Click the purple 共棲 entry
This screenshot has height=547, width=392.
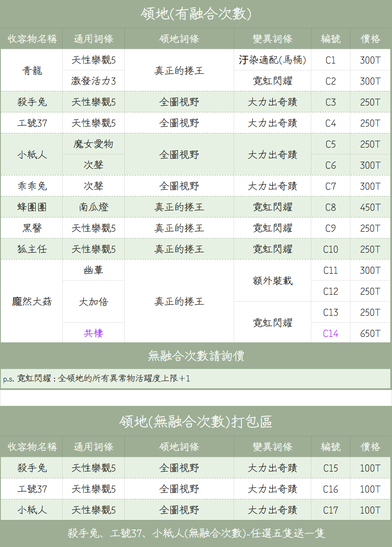(93, 333)
